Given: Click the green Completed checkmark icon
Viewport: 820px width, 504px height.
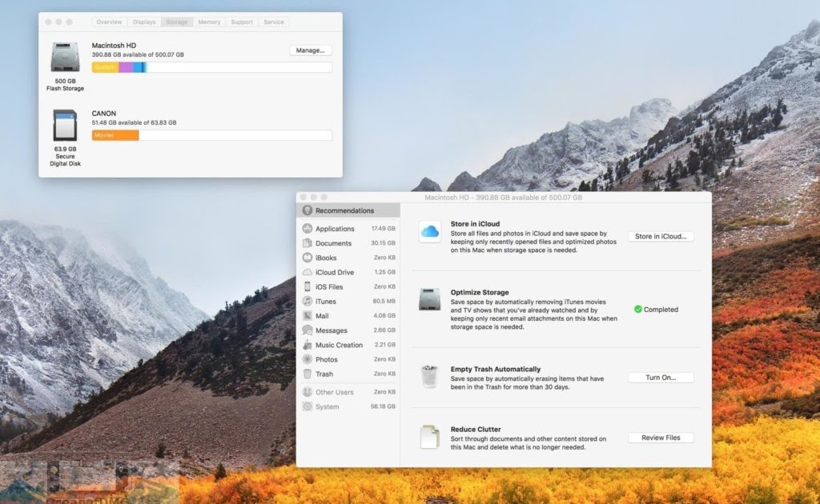Looking at the screenshot, I should click(x=638, y=309).
